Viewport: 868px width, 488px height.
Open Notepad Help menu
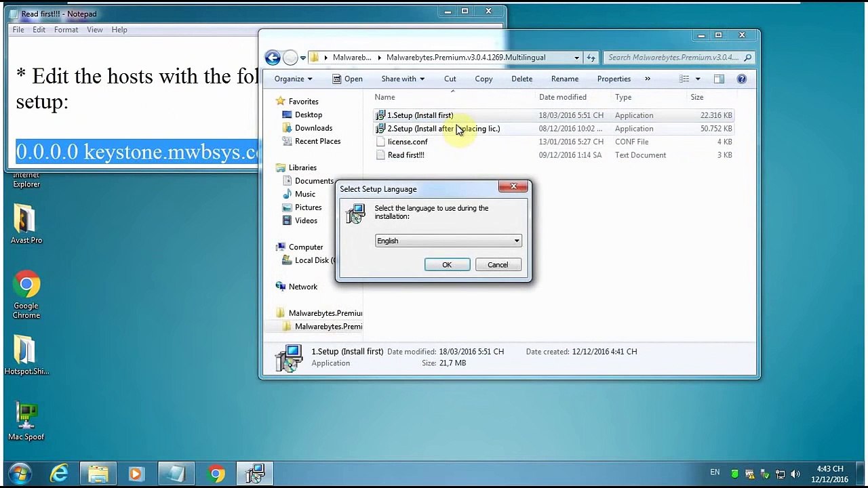[119, 30]
